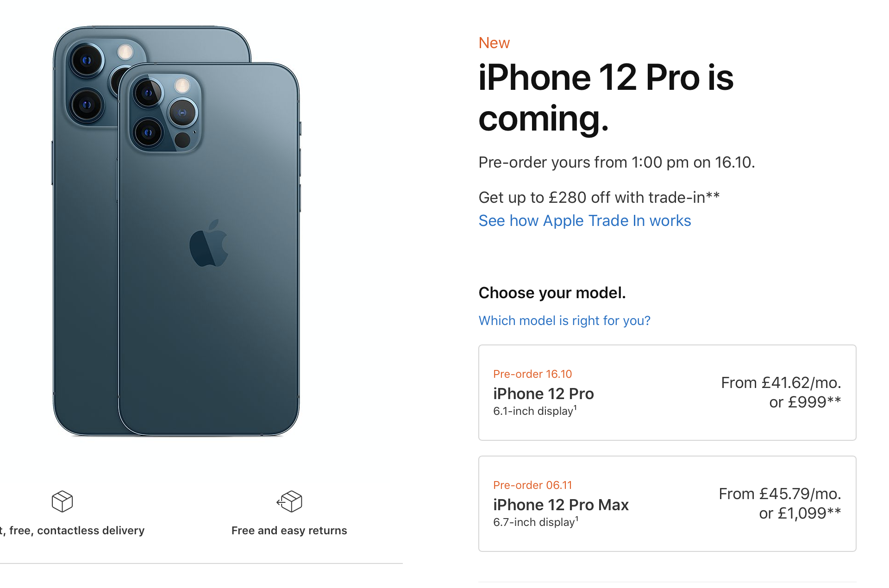
Task: Select the iPhone 12 Pro Max option
Action: click(667, 504)
